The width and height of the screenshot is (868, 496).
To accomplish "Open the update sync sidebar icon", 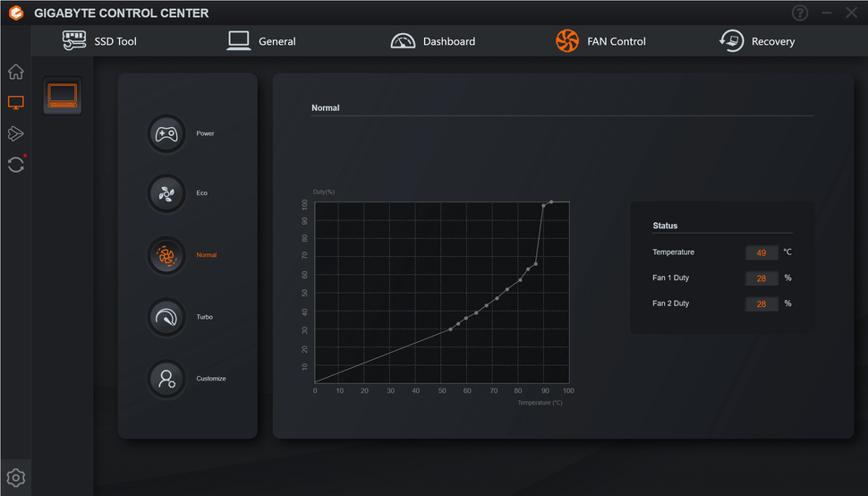I will [15, 165].
